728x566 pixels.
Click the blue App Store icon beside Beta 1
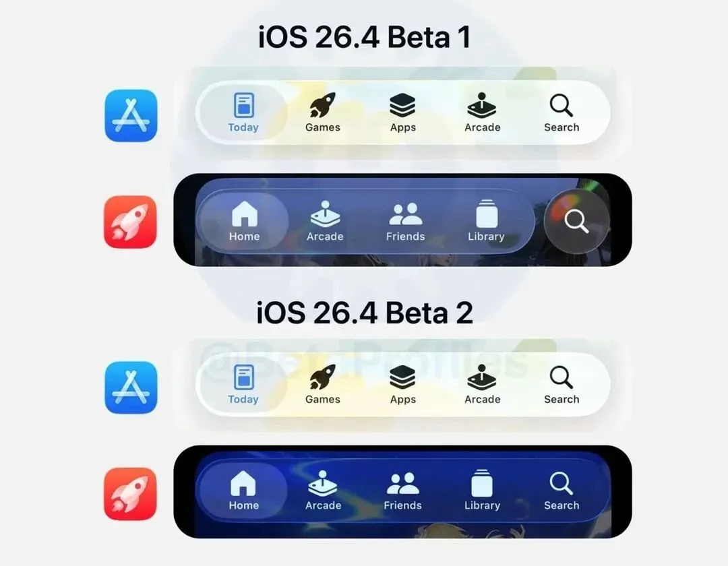131,115
